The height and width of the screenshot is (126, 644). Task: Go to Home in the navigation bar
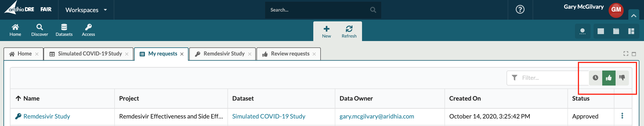pyautogui.click(x=15, y=30)
